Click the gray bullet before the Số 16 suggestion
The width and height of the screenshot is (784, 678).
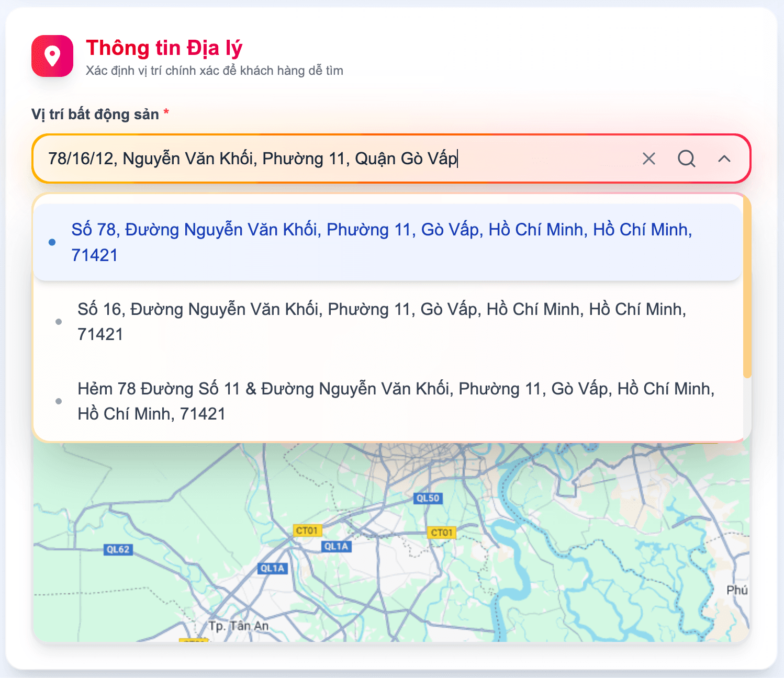[59, 322]
